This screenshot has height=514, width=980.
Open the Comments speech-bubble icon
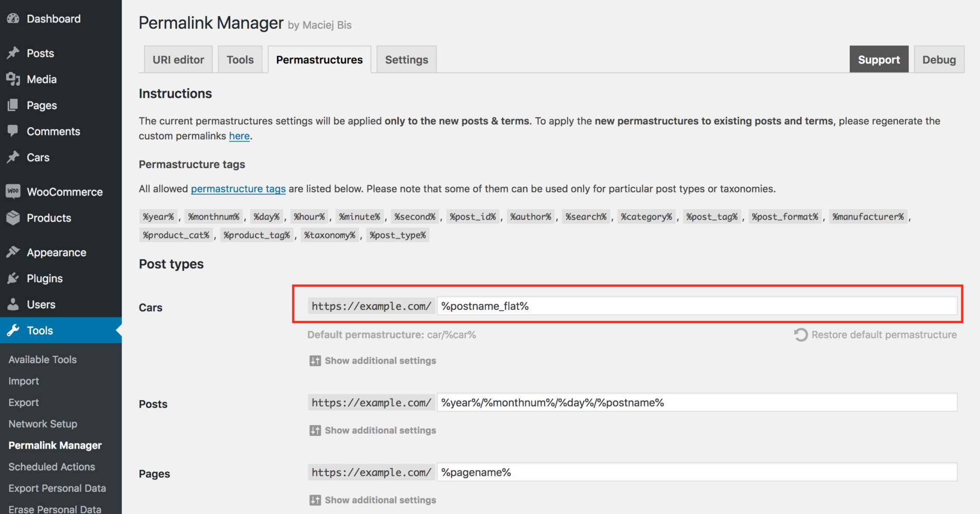pos(13,131)
